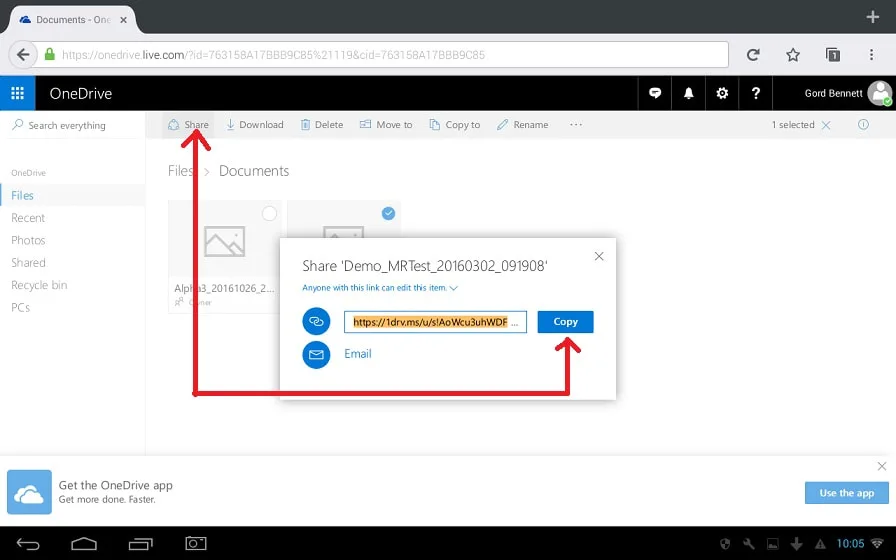This screenshot has height=560, width=896.
Task: Select the Alpha3 file checkbox circle
Action: (x=269, y=213)
